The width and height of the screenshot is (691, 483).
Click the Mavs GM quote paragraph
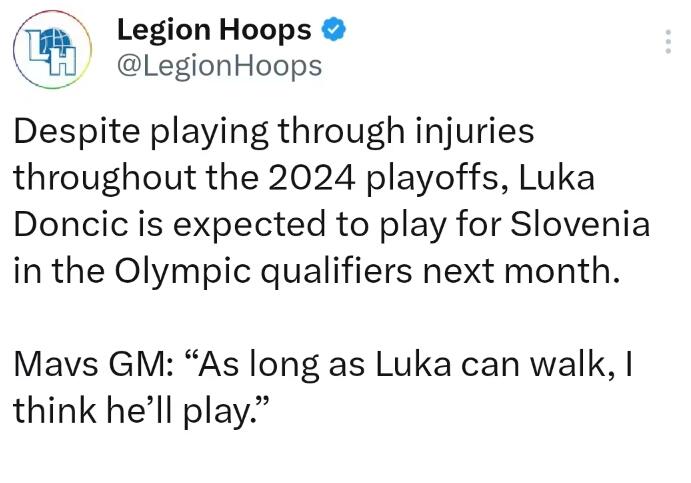tap(323, 387)
